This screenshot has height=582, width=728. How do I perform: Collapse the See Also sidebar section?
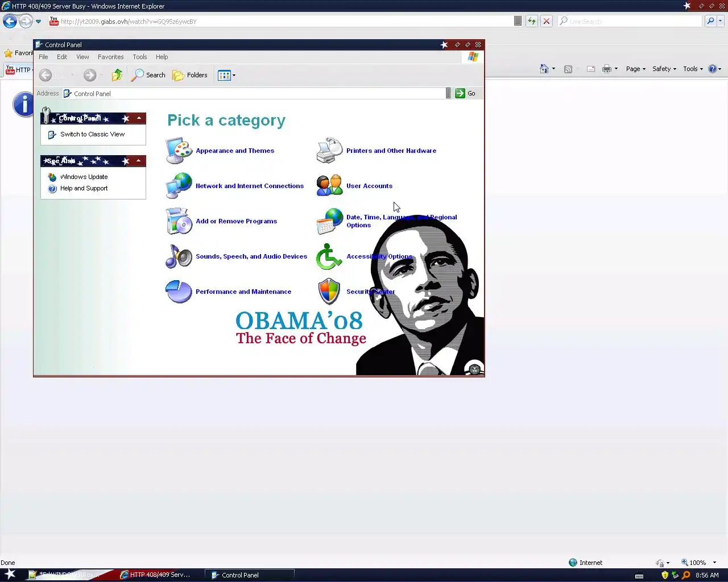139,161
